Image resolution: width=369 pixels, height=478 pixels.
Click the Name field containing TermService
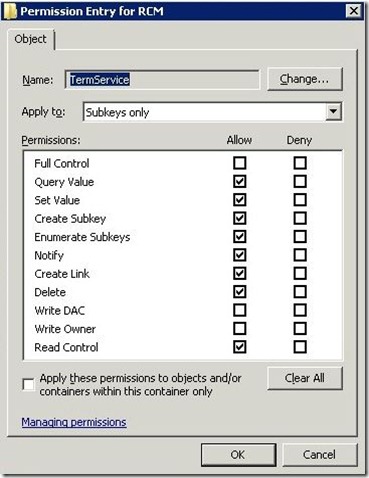coord(162,79)
